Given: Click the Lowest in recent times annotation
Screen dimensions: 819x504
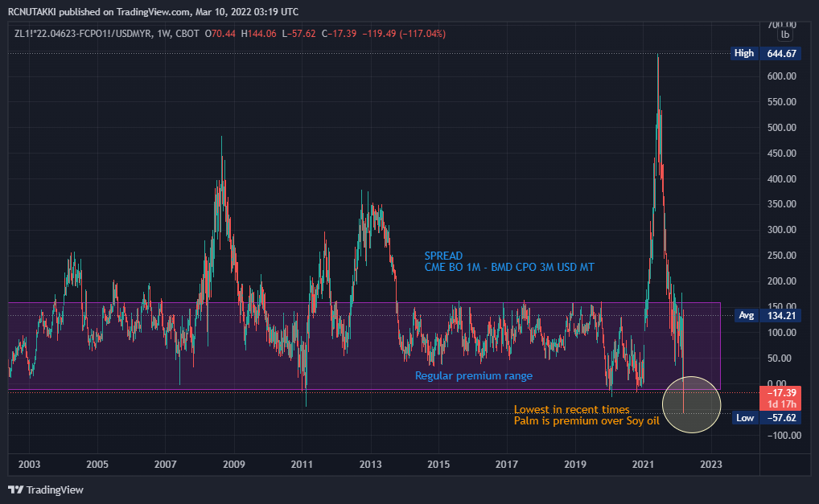Looking at the screenshot, I should (572, 410).
